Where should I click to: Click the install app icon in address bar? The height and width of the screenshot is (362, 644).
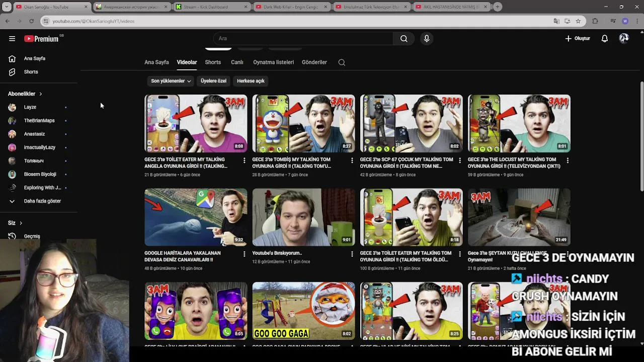(567, 21)
